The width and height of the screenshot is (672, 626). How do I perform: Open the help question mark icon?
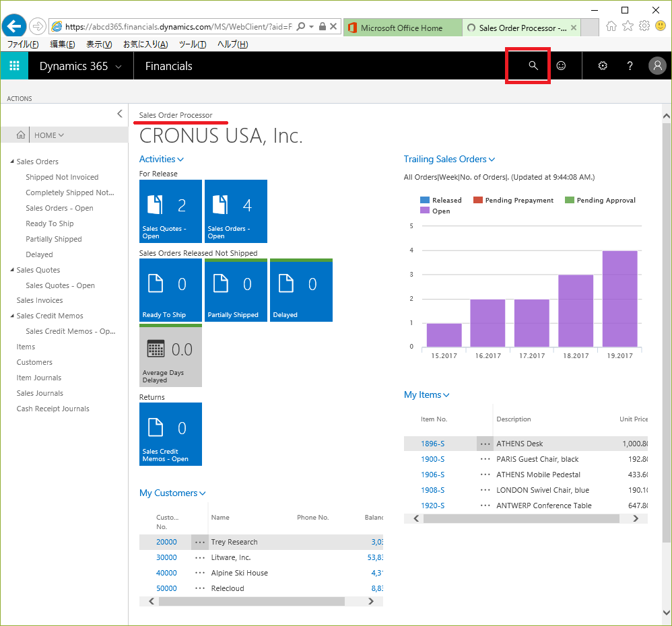[x=630, y=65]
